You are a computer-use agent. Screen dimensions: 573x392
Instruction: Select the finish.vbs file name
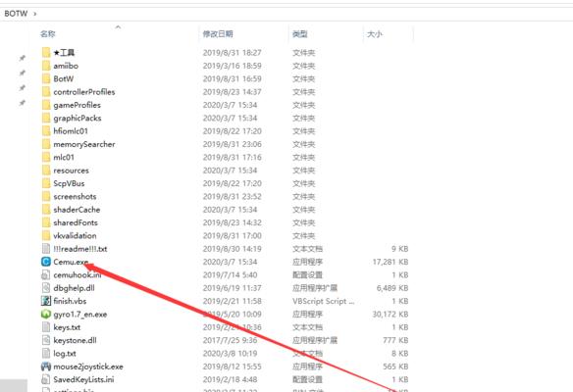click(x=70, y=301)
